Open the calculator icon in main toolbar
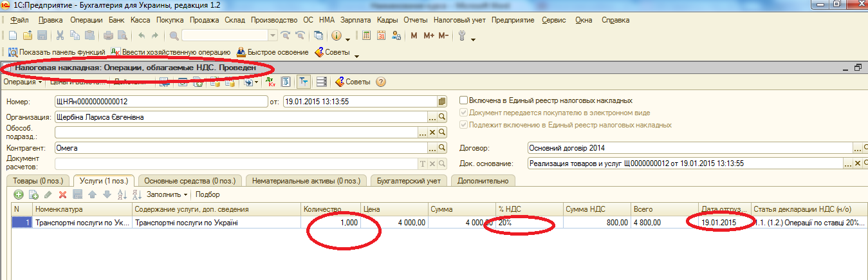Viewport: 868px width, 280px height. (x=366, y=35)
